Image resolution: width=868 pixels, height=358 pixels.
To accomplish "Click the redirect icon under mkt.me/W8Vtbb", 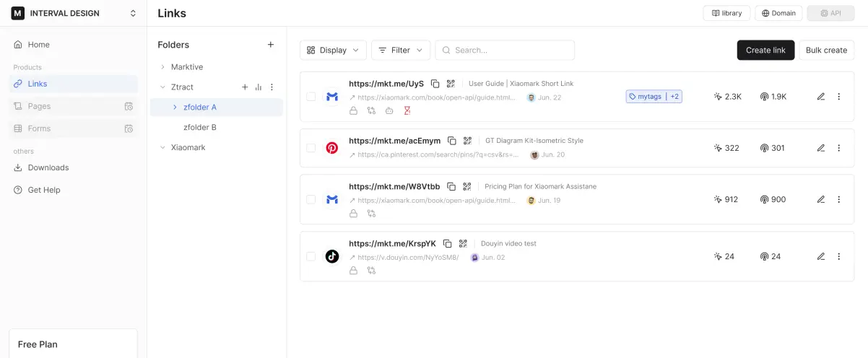I will (371, 214).
